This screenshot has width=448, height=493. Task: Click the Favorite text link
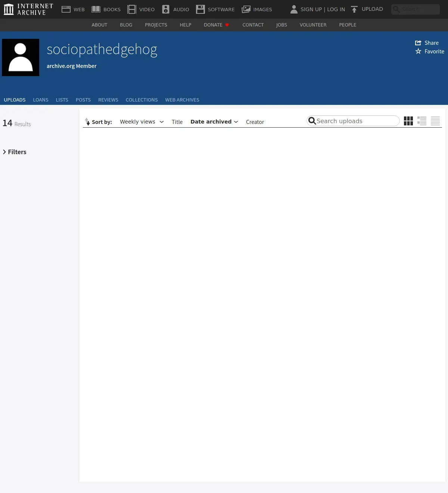(435, 52)
